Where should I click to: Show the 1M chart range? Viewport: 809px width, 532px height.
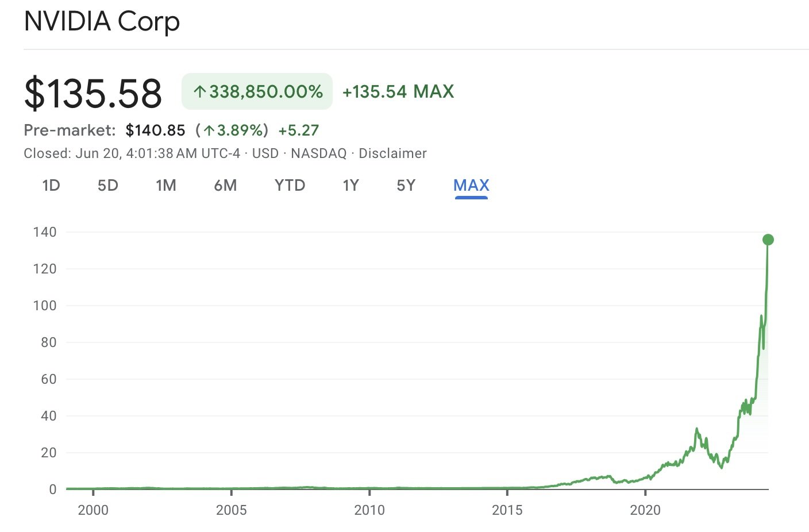click(x=166, y=186)
